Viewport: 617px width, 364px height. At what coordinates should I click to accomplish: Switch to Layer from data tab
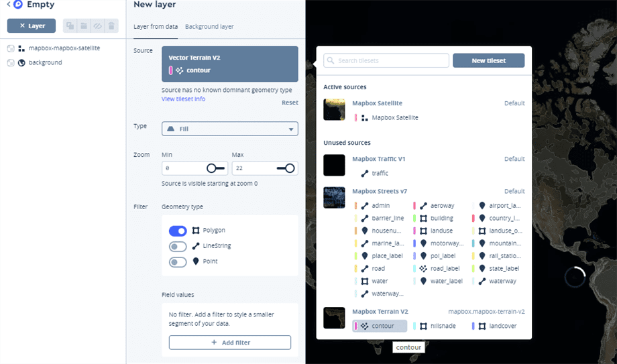pos(156,27)
